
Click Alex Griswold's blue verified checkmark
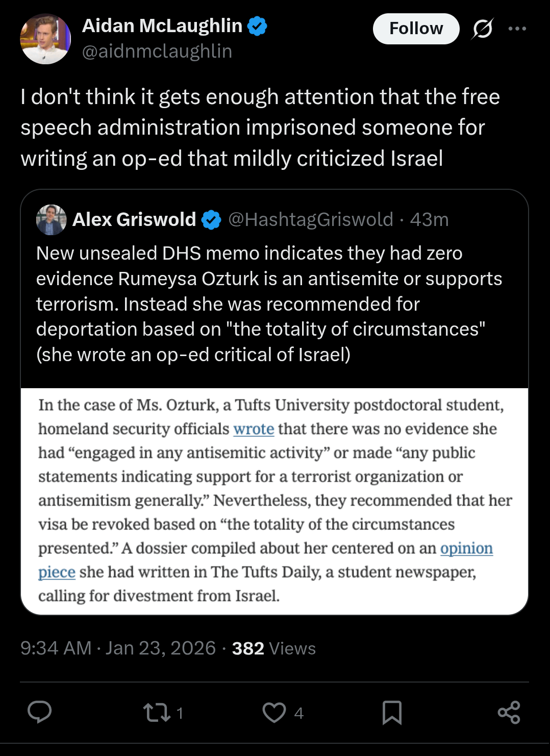211,220
